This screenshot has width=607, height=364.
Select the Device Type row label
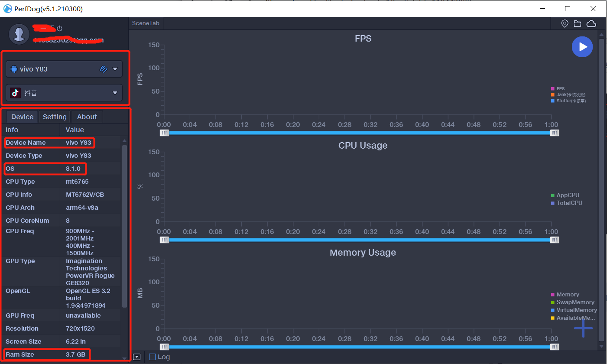pyautogui.click(x=24, y=156)
